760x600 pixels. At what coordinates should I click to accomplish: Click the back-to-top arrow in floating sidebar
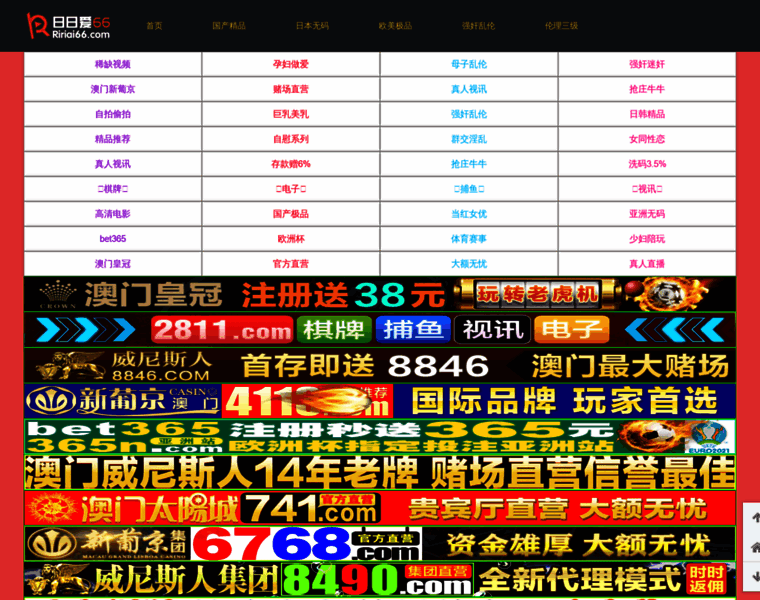[755, 517]
